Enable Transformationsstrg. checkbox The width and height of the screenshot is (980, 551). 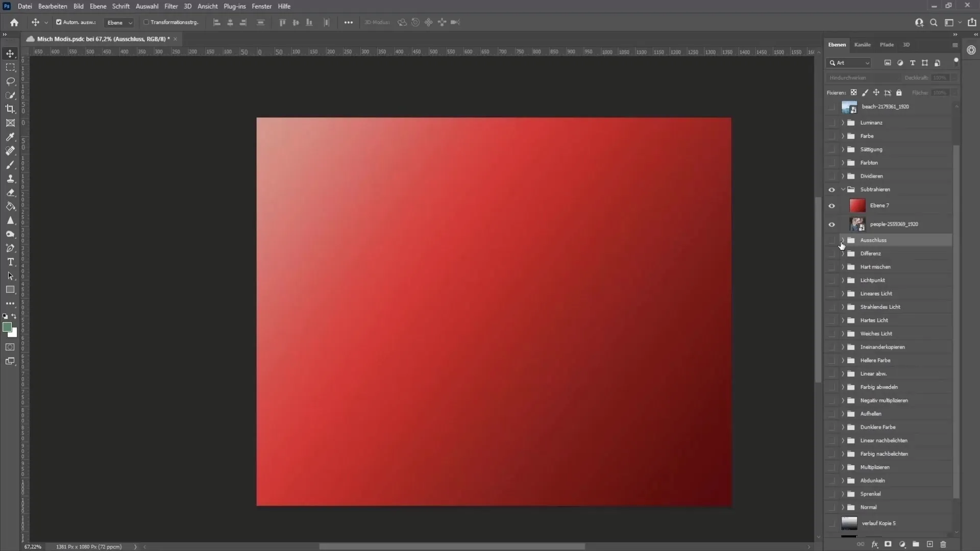pos(146,22)
